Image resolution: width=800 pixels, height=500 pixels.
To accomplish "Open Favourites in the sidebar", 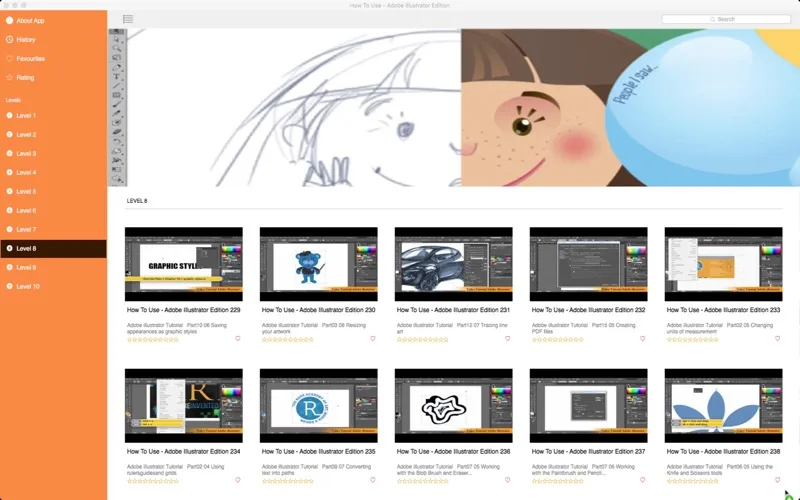I will [54, 59].
